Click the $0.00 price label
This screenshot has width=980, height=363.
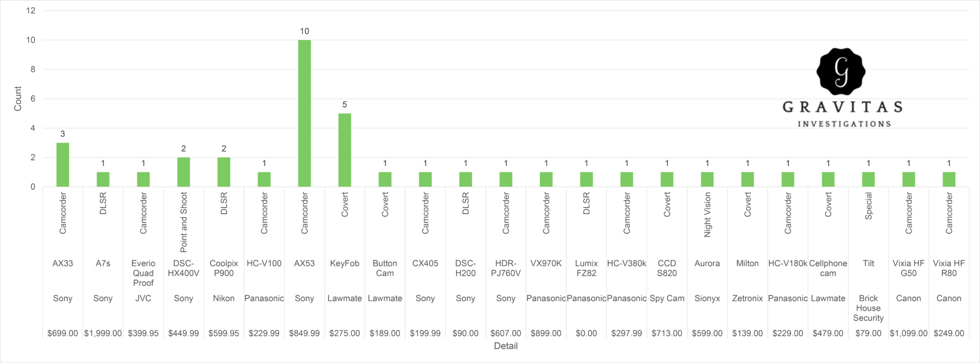coord(586,333)
